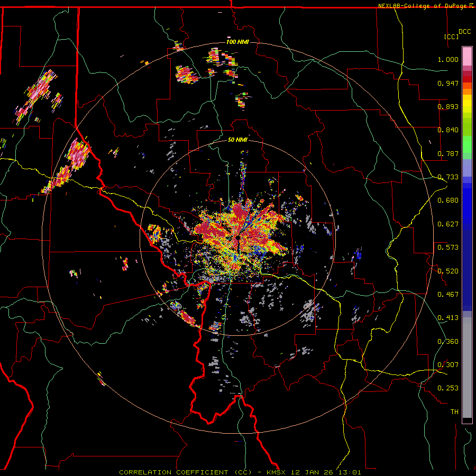The height and width of the screenshot is (476, 476).
Task: Click the 100 NMI range ring label
Action: [x=237, y=42]
